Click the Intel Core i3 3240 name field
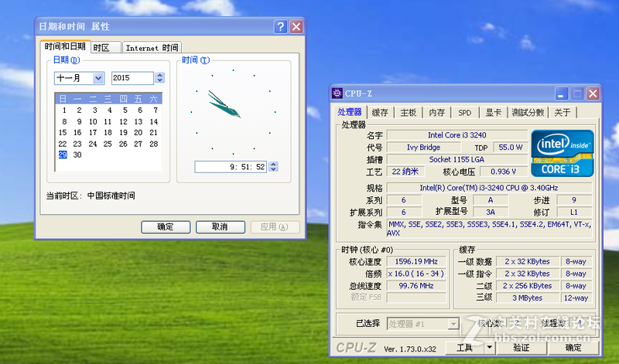The height and width of the screenshot is (364, 619). coord(457,135)
